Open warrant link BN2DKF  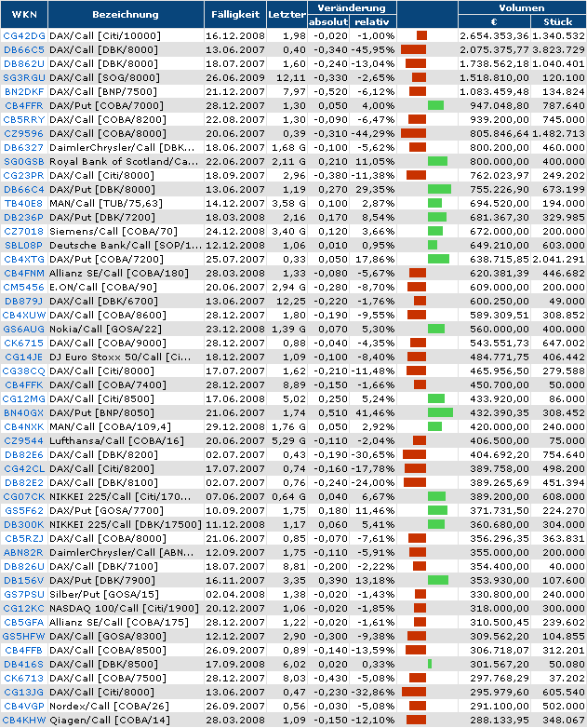click(24, 92)
